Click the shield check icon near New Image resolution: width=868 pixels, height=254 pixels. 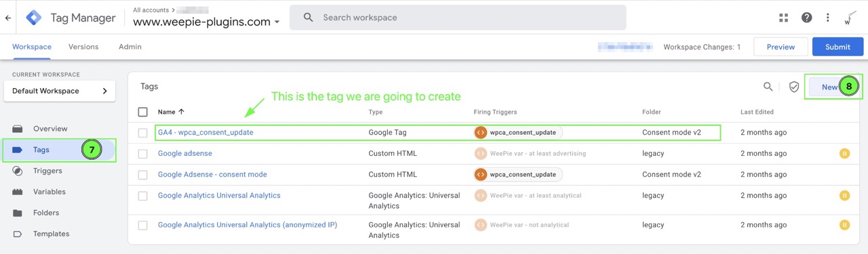pos(794,87)
